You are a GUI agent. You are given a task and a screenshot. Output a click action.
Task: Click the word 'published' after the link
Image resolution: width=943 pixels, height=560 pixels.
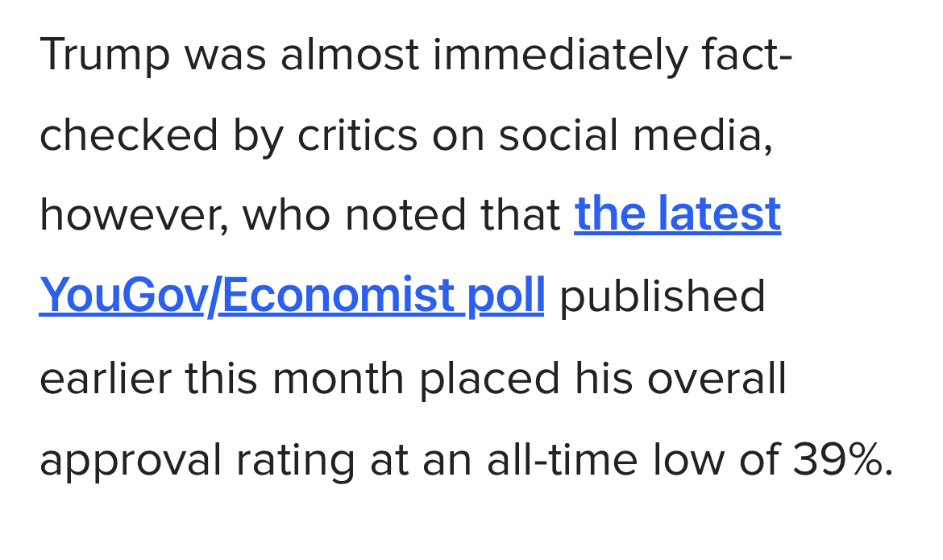662,296
